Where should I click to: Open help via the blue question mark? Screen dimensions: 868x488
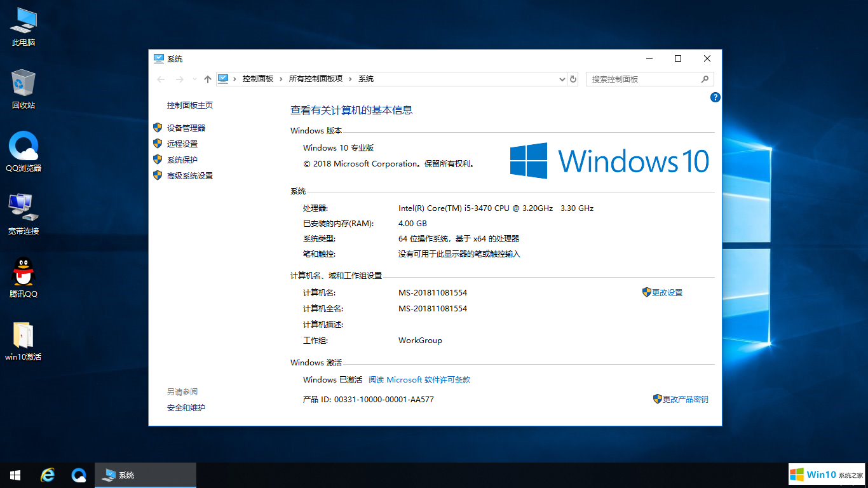(x=715, y=97)
